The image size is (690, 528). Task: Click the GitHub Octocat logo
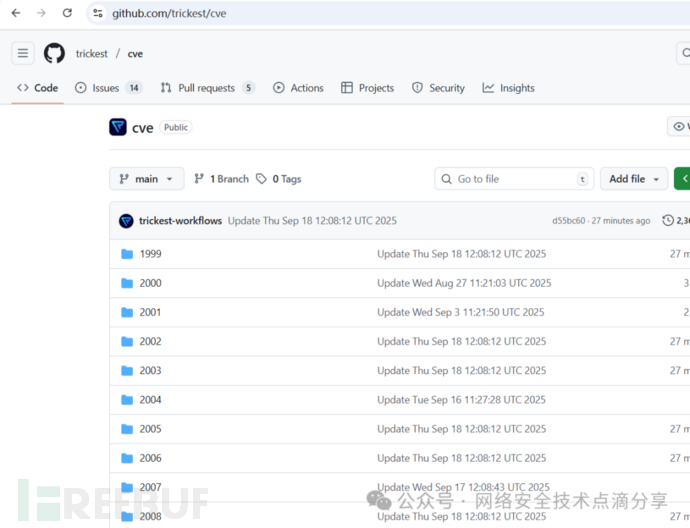click(x=54, y=53)
